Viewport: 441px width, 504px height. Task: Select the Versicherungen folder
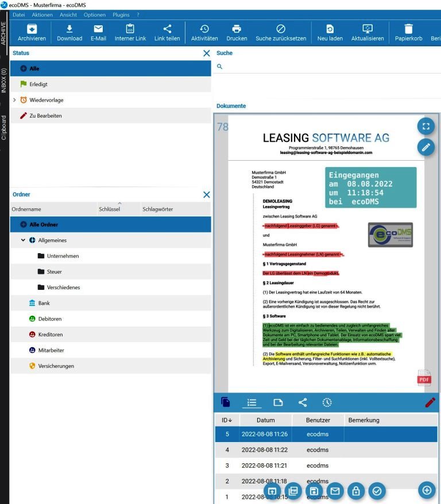[111, 366]
